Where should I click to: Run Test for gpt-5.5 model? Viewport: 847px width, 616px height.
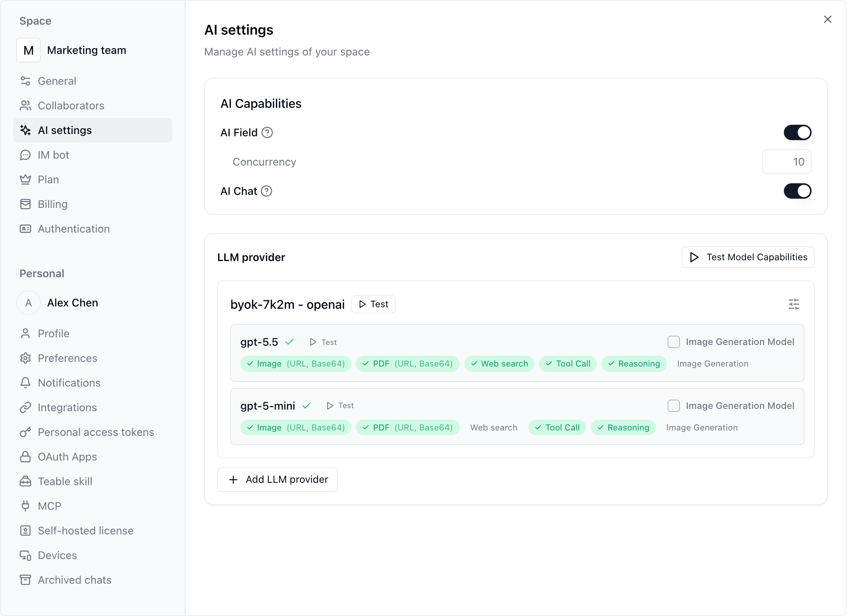click(x=323, y=342)
